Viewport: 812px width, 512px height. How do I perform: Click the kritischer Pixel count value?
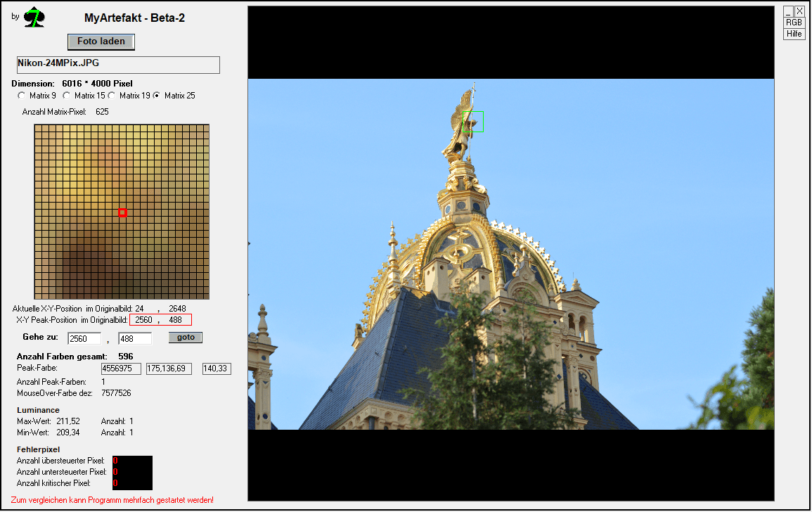tap(115, 483)
